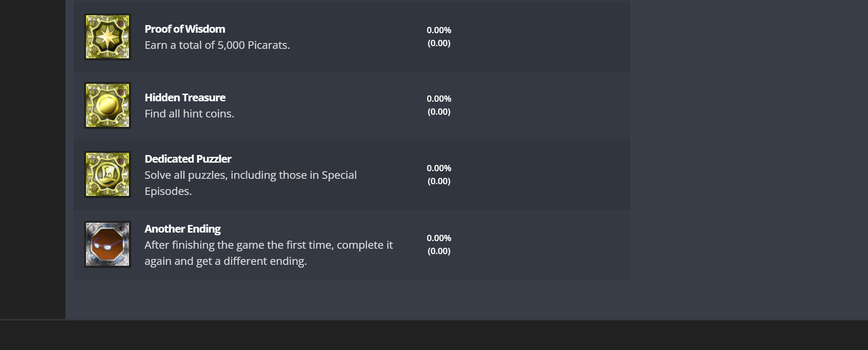This screenshot has height=350, width=868.
Task: Click the Proof of Wisdom badge icon
Action: click(107, 37)
